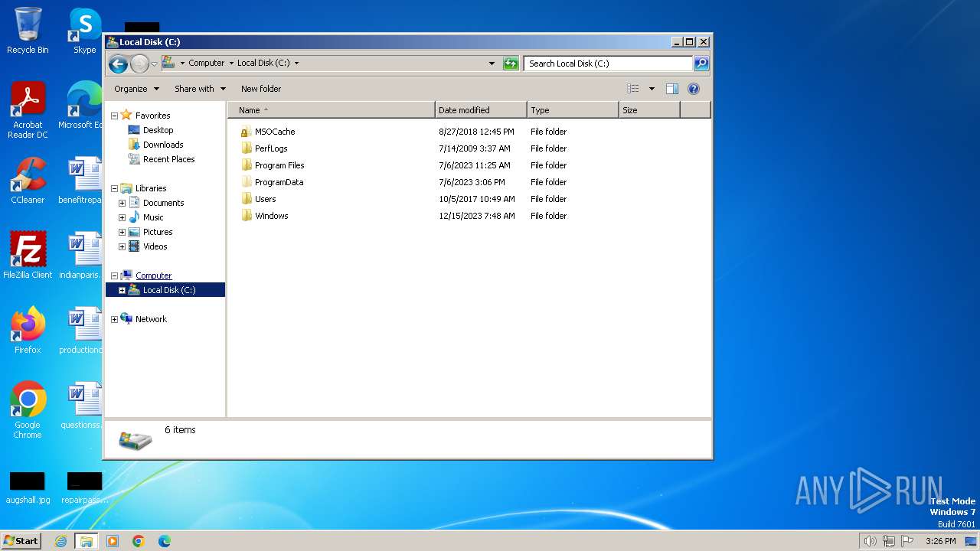Expand the Videos library node
Screen dimensions: 980x551
pyautogui.click(x=122, y=246)
